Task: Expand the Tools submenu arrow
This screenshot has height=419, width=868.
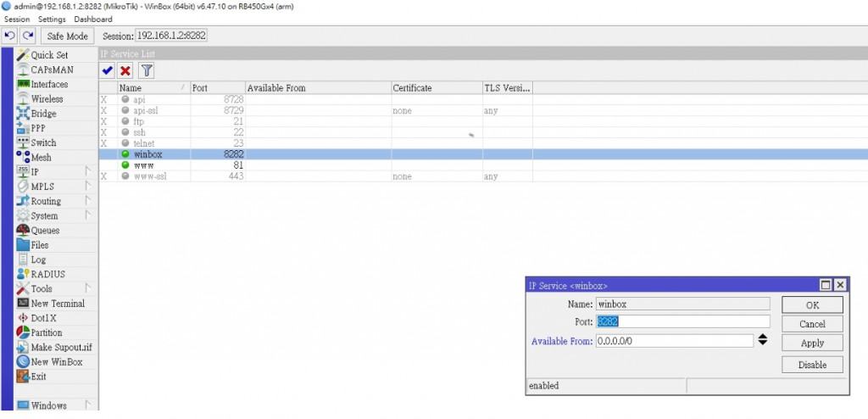Action: [87, 288]
